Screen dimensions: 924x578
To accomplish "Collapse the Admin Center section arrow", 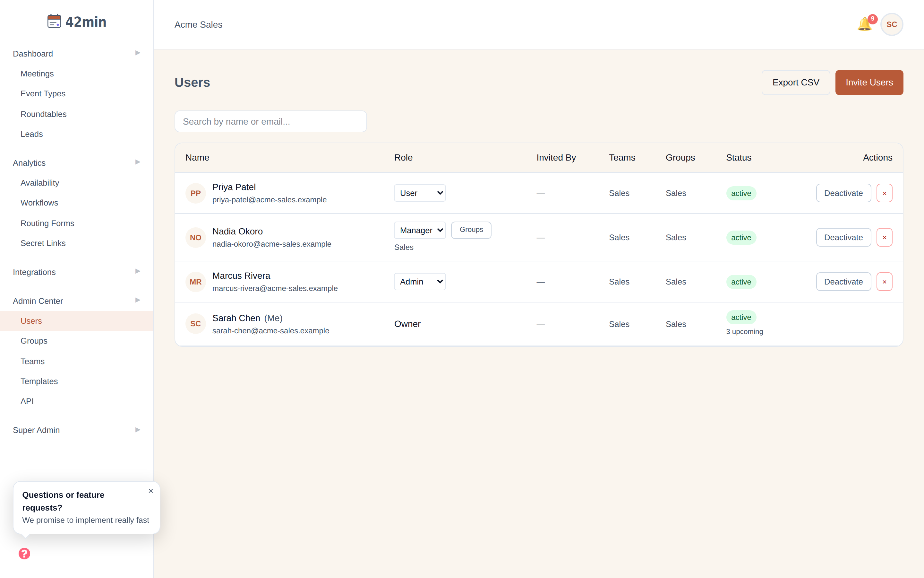I will (x=138, y=301).
